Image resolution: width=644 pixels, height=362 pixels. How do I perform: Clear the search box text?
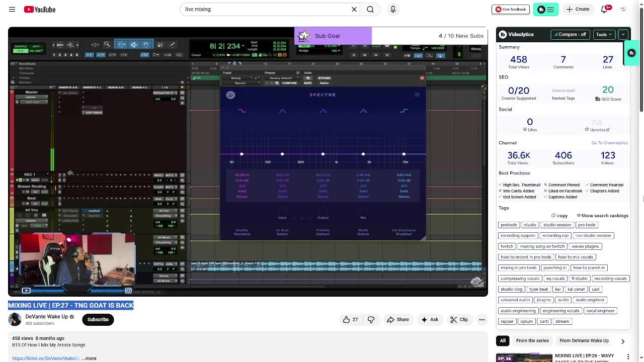tap(354, 9)
